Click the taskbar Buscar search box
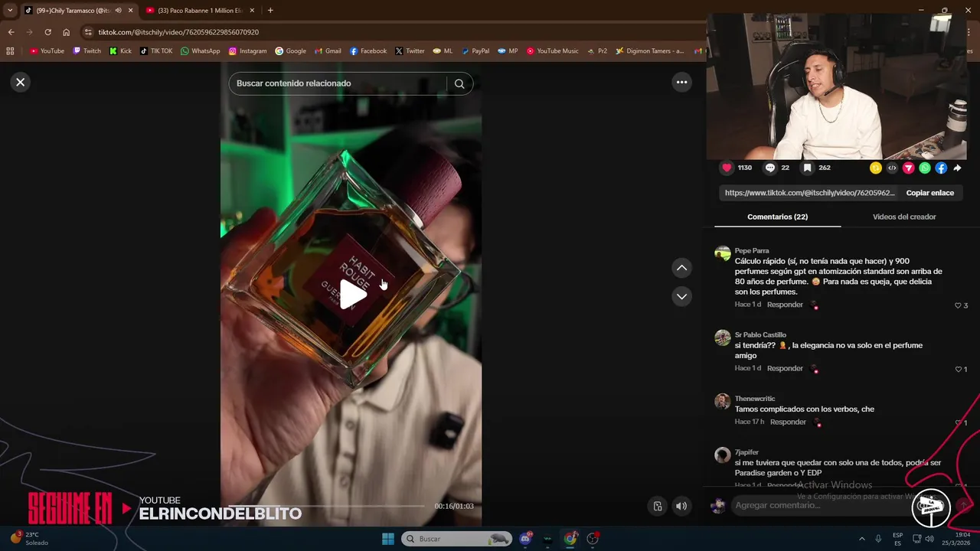 [457, 539]
